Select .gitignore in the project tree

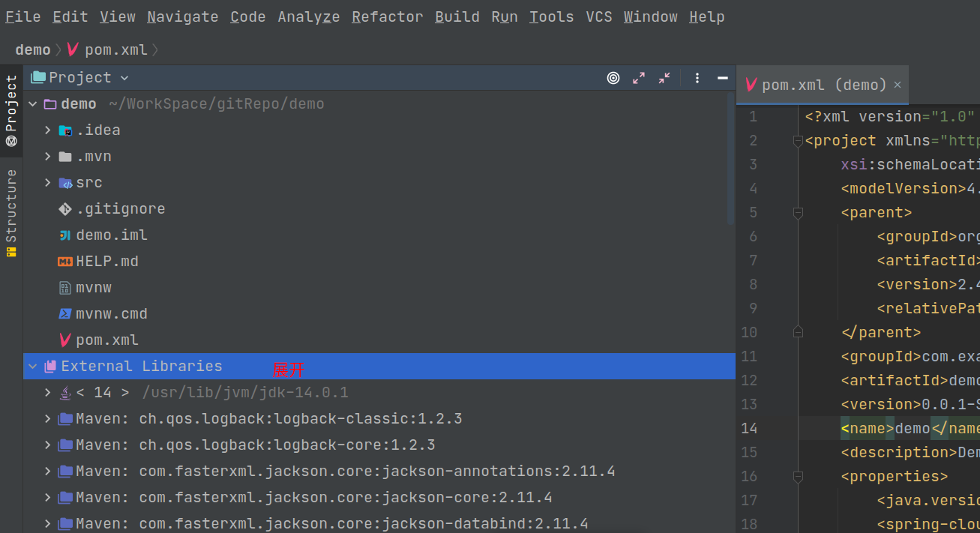click(121, 209)
